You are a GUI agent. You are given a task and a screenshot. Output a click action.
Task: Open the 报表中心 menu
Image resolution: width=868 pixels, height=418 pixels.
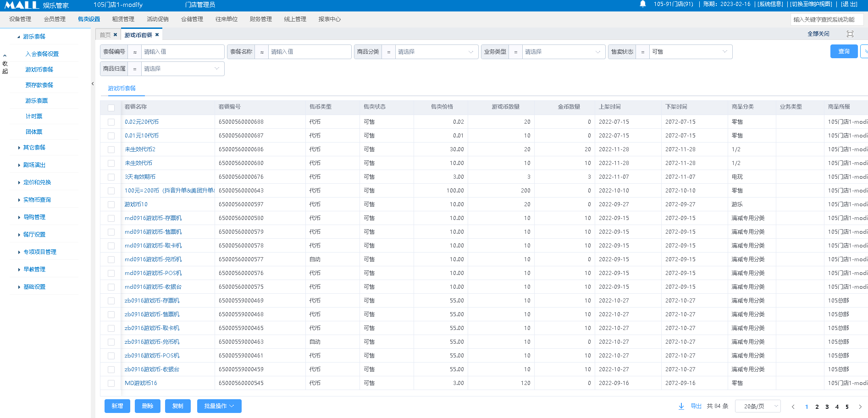tap(330, 19)
